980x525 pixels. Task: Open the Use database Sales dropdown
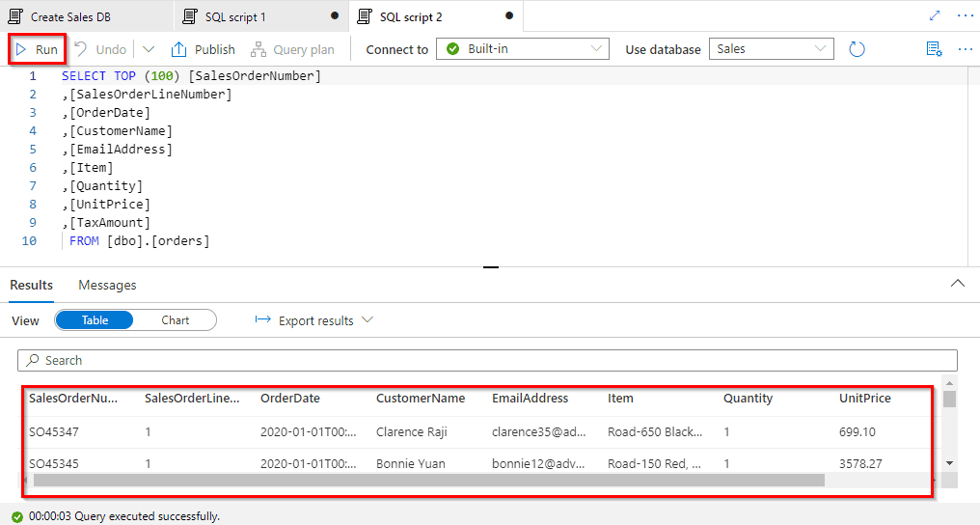771,49
